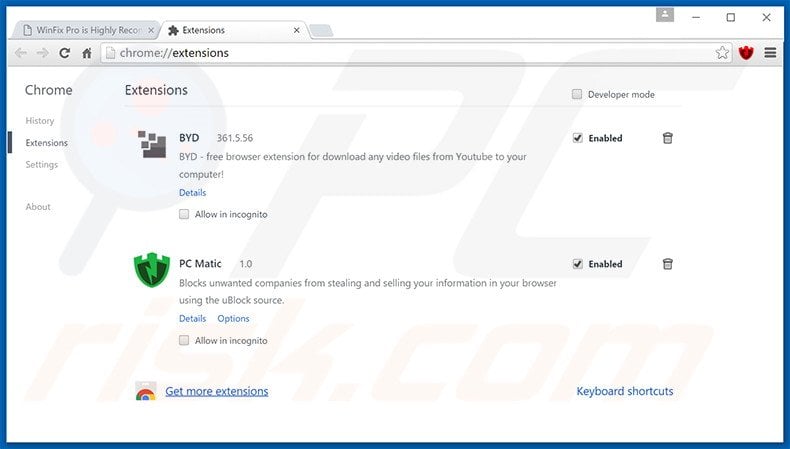This screenshot has height=449, width=790.
Task: Click Get more extensions link
Action: [217, 391]
